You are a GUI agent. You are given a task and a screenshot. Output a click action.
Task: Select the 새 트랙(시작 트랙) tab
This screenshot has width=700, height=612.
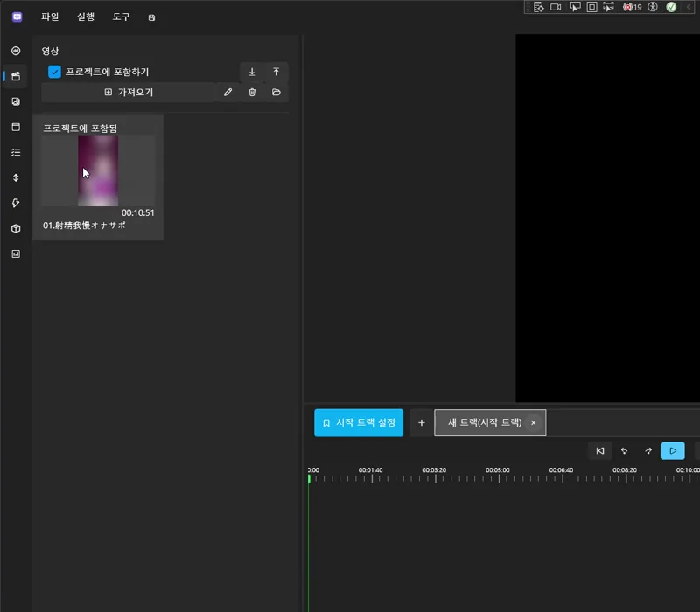point(484,422)
